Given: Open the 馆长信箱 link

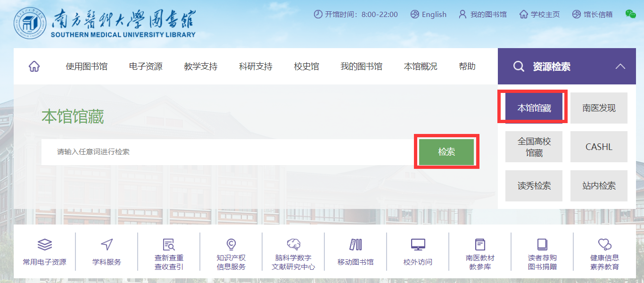Looking at the screenshot, I should point(598,14).
